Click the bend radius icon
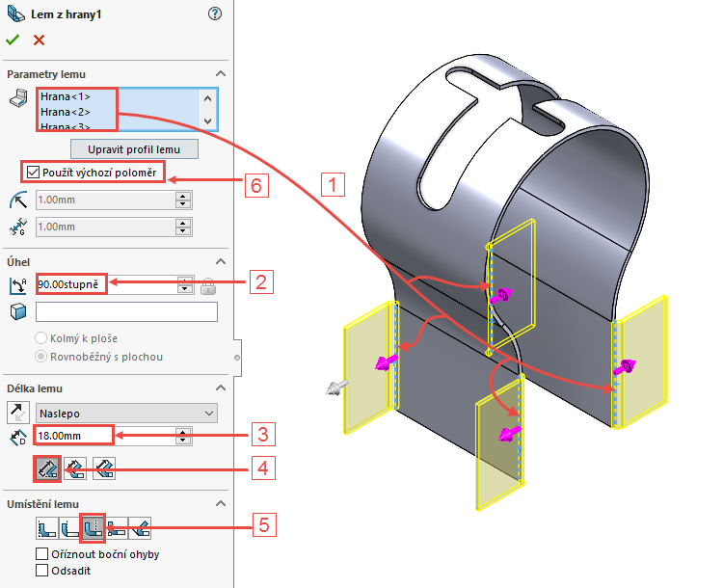Image resolution: width=723 pixels, height=588 pixels. pos(18,200)
